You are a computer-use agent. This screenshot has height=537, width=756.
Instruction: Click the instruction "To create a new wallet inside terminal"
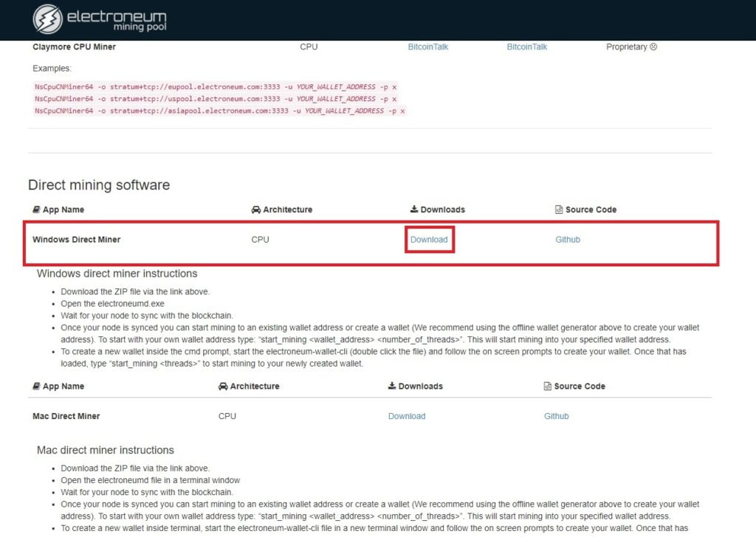374,528
